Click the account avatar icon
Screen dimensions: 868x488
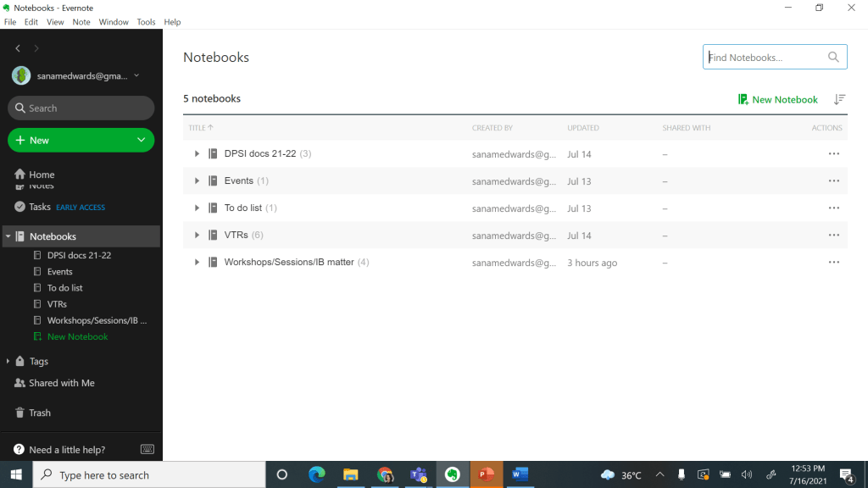tap(21, 75)
